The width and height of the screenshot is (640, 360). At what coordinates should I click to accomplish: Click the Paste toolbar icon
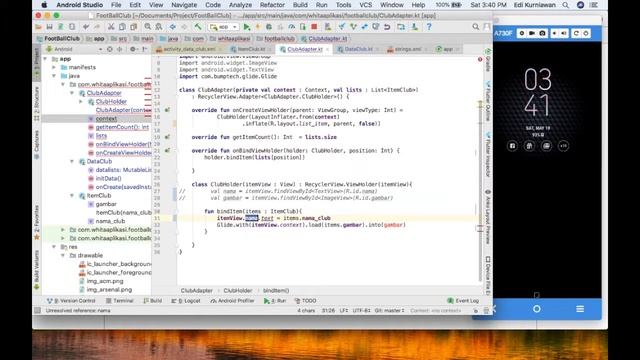click(x=133, y=27)
